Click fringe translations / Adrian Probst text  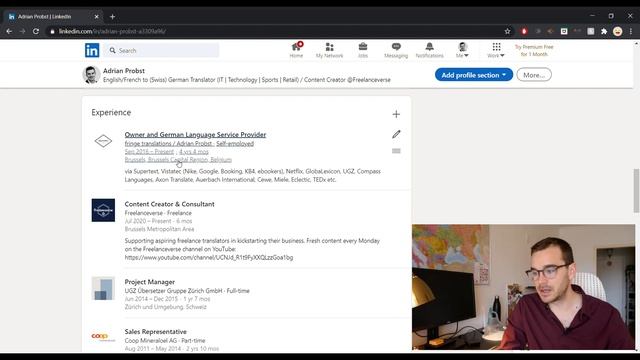(x=169, y=144)
